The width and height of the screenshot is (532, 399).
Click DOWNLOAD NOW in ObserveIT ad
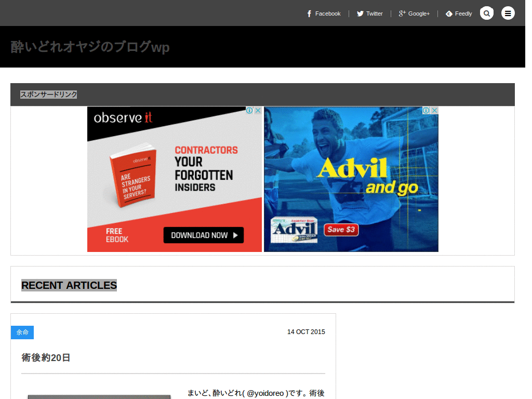pos(204,235)
